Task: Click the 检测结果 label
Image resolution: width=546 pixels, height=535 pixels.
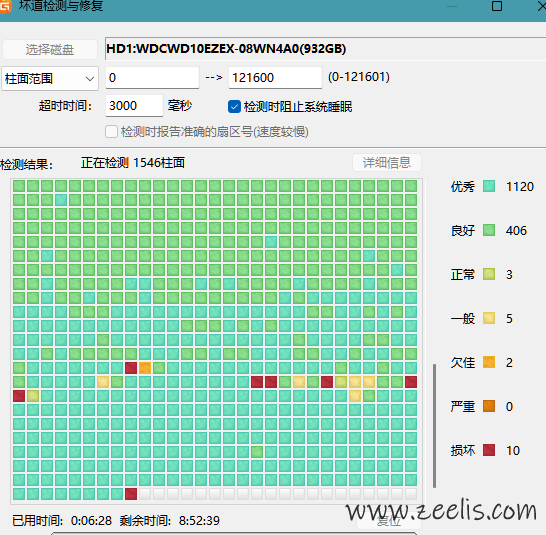Action: pyautogui.click(x=26, y=164)
